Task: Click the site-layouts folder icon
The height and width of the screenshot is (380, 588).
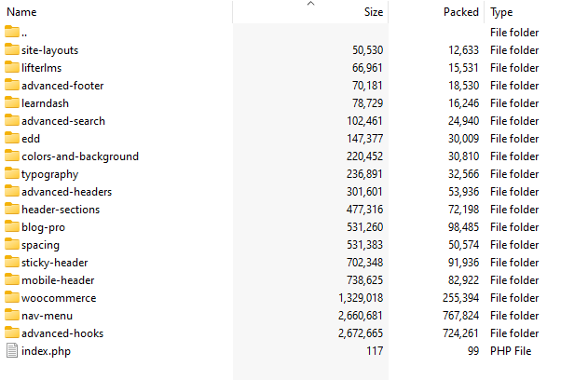Action: 11,50
